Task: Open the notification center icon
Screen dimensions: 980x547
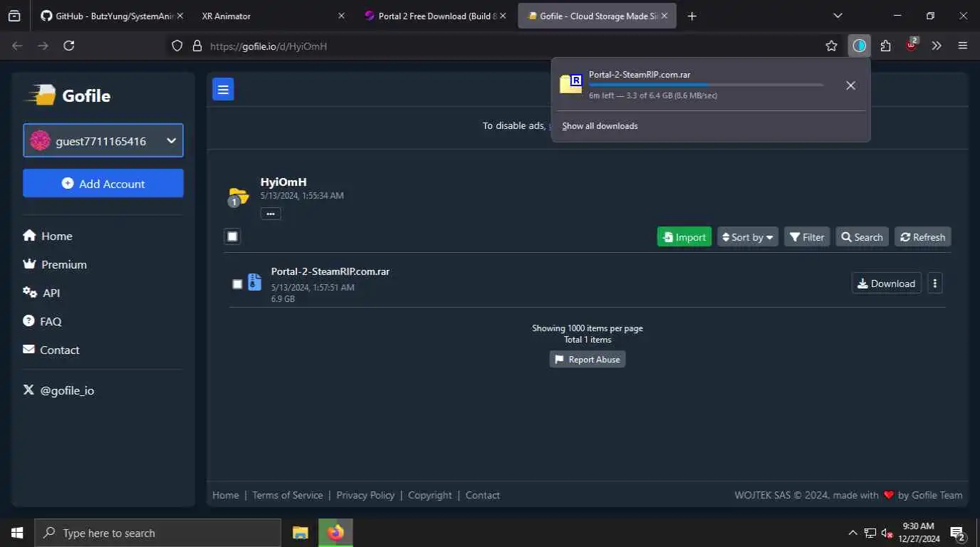Action: coord(958,533)
